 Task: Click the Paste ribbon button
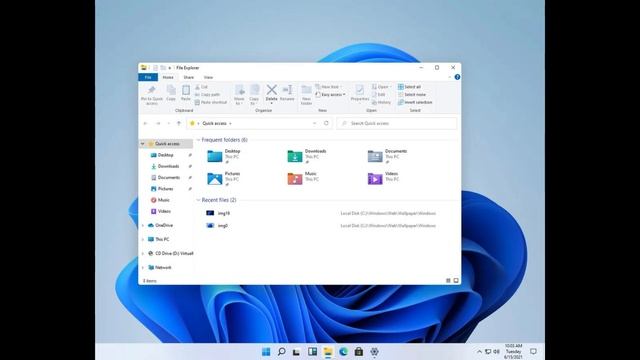186,93
